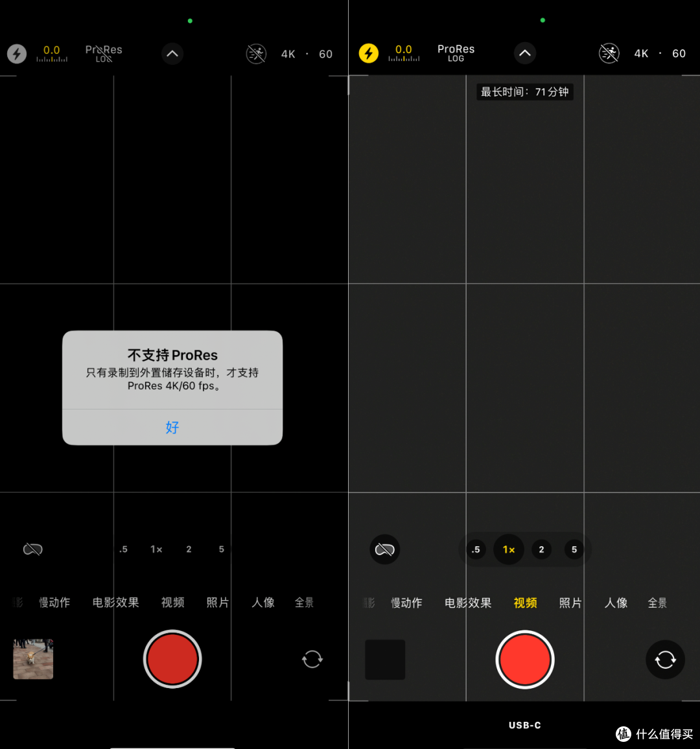Switch to 视频 mode in left screen
The height and width of the screenshot is (749, 700).
172,603
